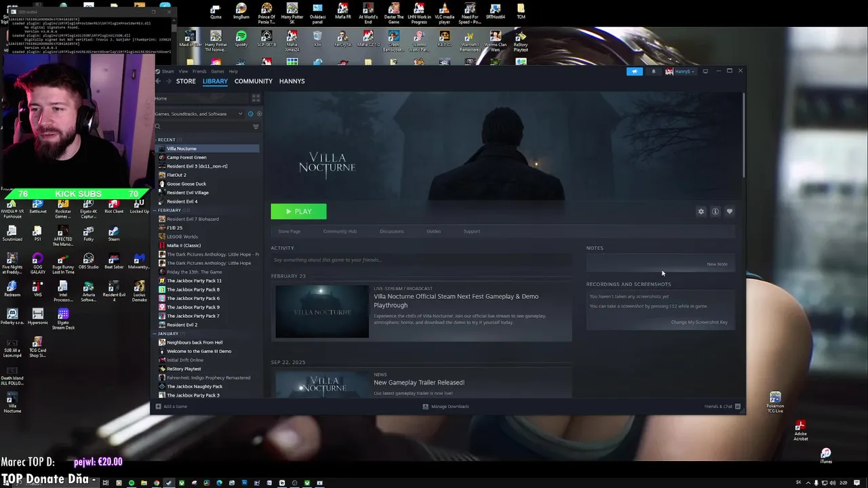Click the New Note button
Viewport: 868px width, 488px height.
717,264
